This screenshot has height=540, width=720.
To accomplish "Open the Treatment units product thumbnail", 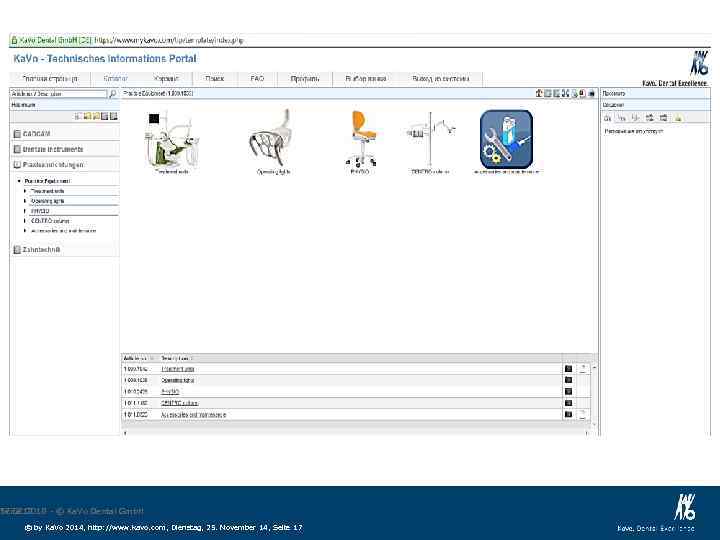I will coord(172,140).
